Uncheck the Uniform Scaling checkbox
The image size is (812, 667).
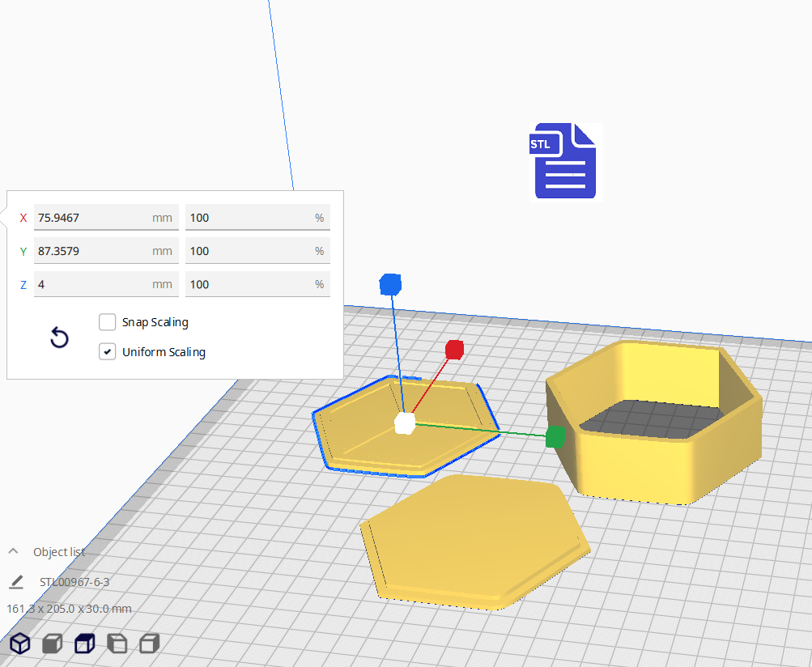pos(107,352)
